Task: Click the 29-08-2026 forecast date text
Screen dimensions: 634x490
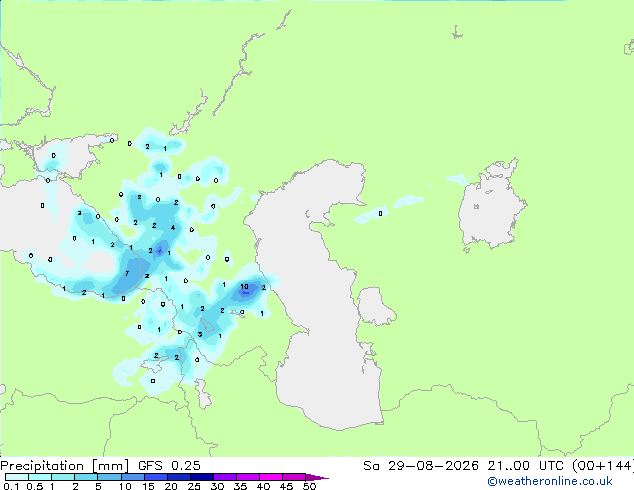Action: point(433,466)
